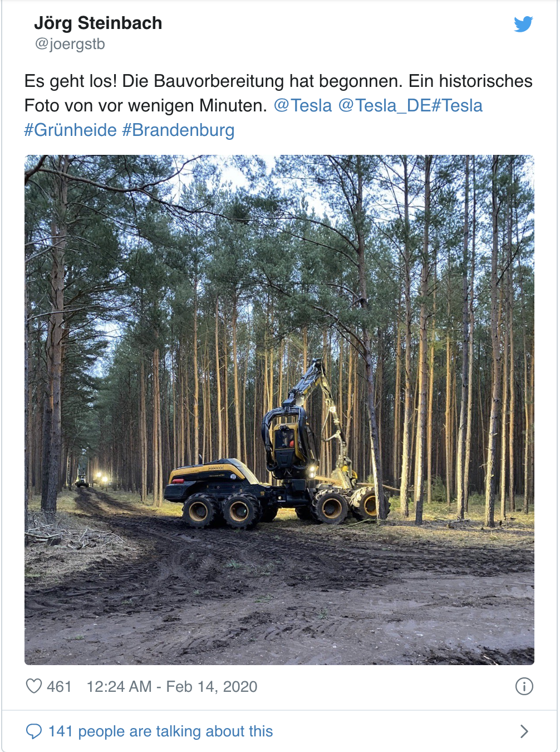Click the #Grünheide hashtag
The image size is (560, 752).
coord(71,130)
